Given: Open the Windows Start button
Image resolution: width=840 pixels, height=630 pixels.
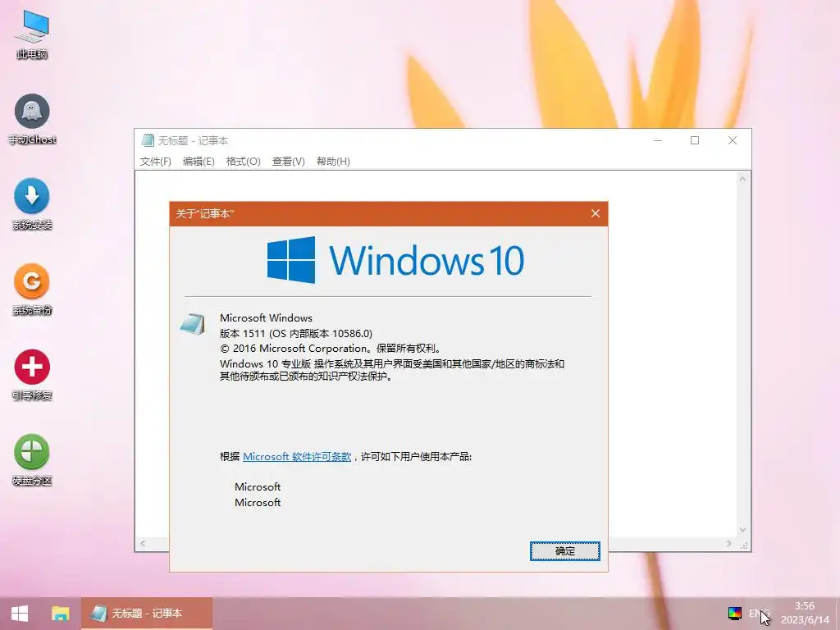Looking at the screenshot, I should coord(20,614).
